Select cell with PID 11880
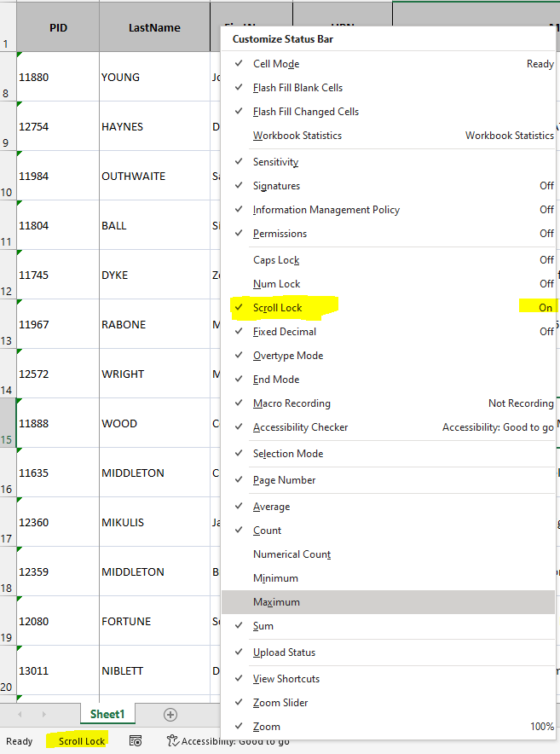This screenshot has height=754, width=560. 58,77
